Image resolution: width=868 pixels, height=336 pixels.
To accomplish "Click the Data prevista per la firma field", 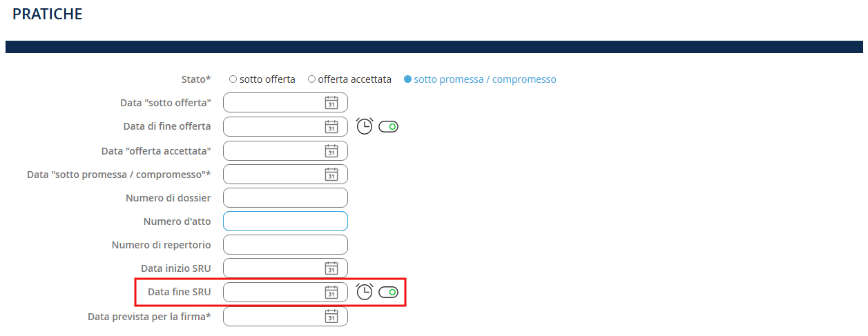I will coord(274,316).
